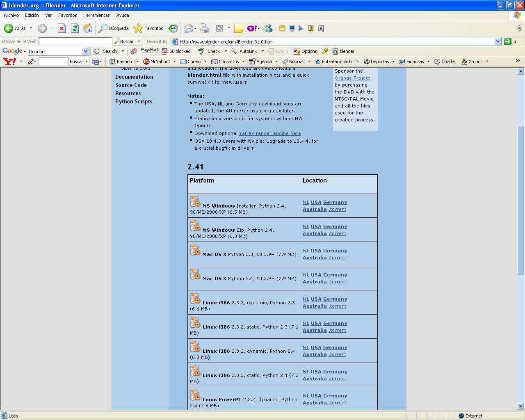The width and height of the screenshot is (525, 420).
Task: Get .torrent for MS Windows Zip row
Action: [x=338, y=233]
